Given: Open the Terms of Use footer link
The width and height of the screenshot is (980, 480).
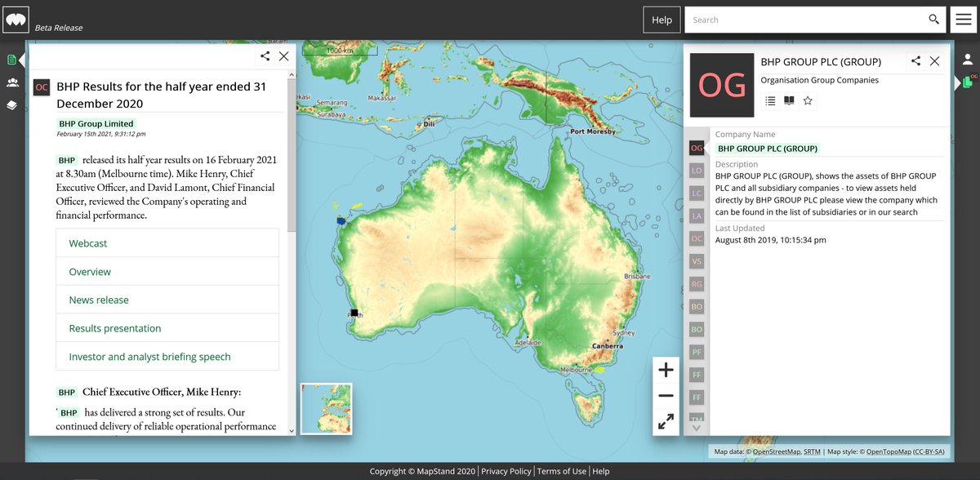Looking at the screenshot, I should [562, 471].
